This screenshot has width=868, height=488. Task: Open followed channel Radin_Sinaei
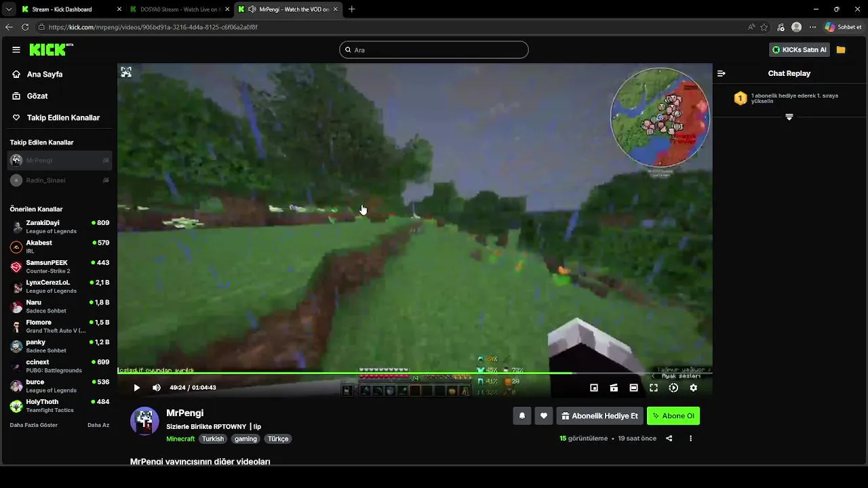click(60, 180)
